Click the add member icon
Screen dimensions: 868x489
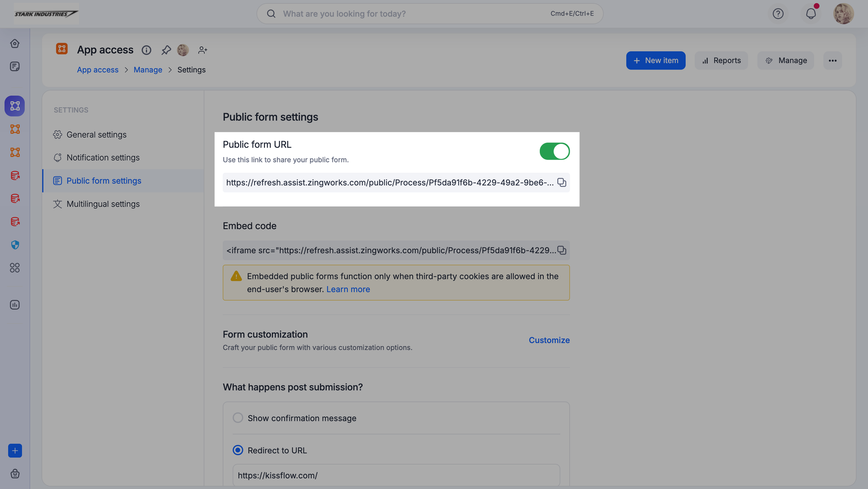(x=202, y=50)
